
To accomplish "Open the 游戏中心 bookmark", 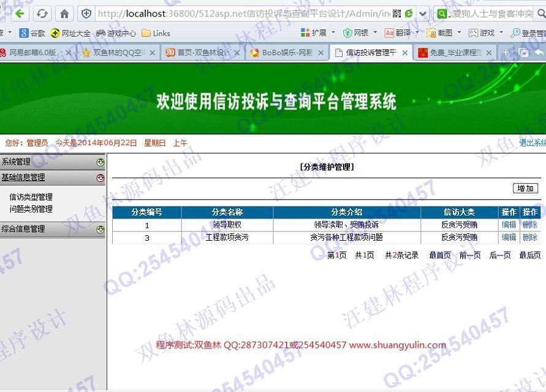I will click(x=116, y=33).
